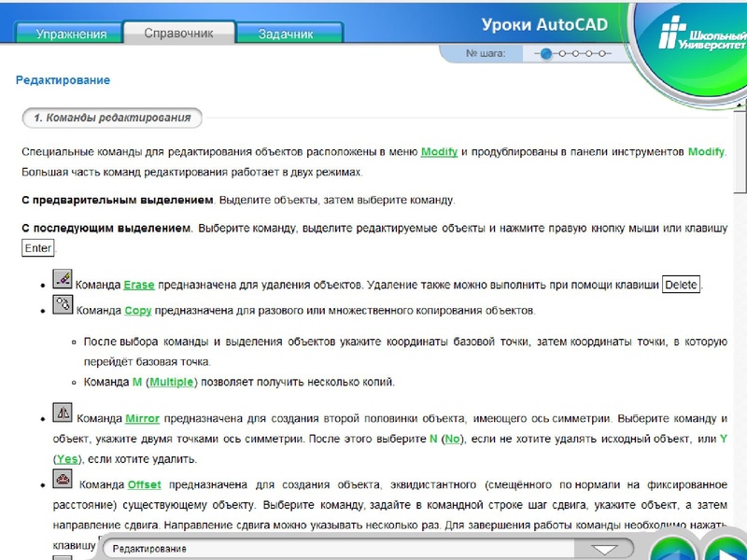Select the last step circle in № шага
This screenshot has width=747, height=560.
click(602, 54)
